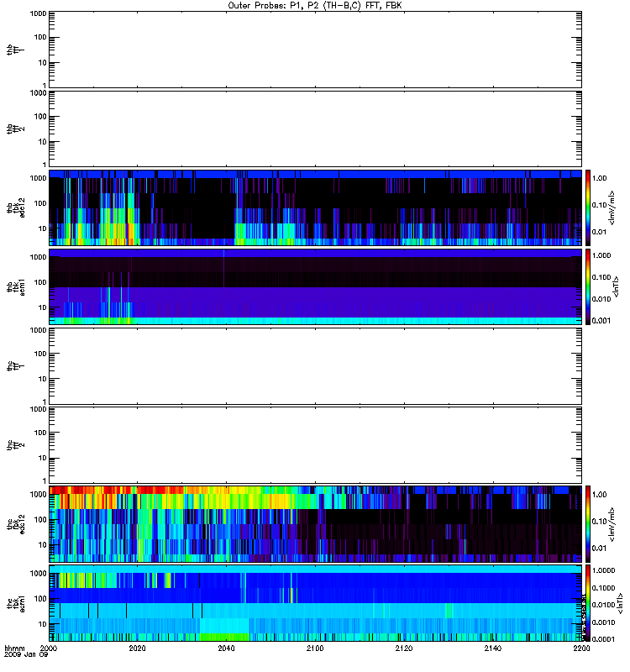The width and height of the screenshot is (630, 672).
Task: Click the '2009 Jan 09' date label
Action: pos(26,654)
